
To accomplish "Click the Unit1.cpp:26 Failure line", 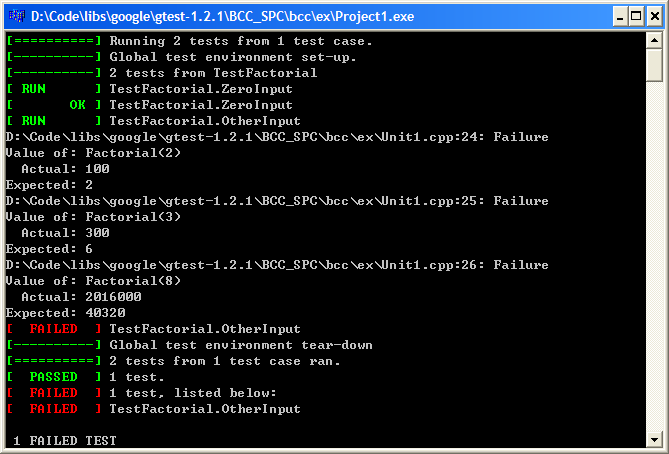I will [277, 265].
